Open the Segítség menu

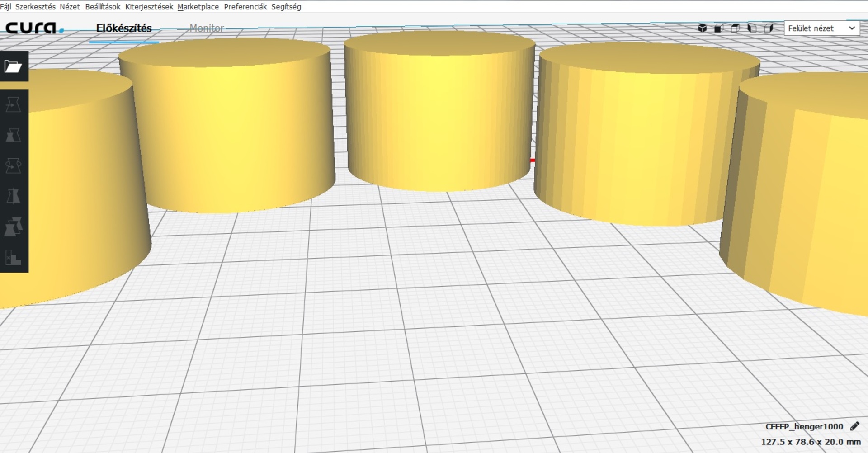[286, 7]
